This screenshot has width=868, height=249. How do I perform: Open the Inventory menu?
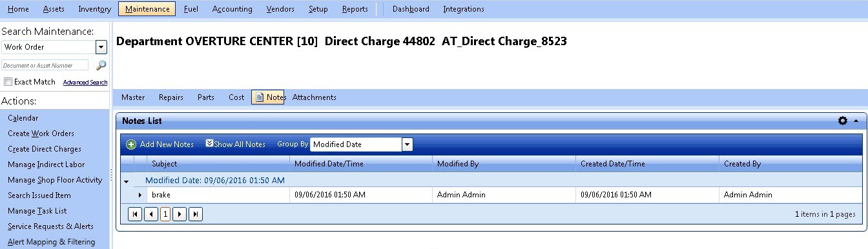click(95, 9)
